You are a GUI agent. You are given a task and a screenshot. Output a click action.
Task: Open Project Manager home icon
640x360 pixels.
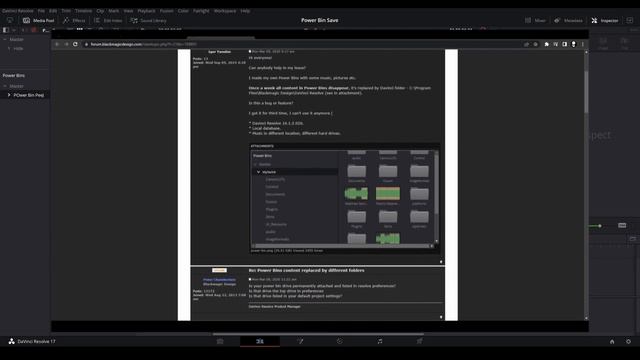[612, 342]
